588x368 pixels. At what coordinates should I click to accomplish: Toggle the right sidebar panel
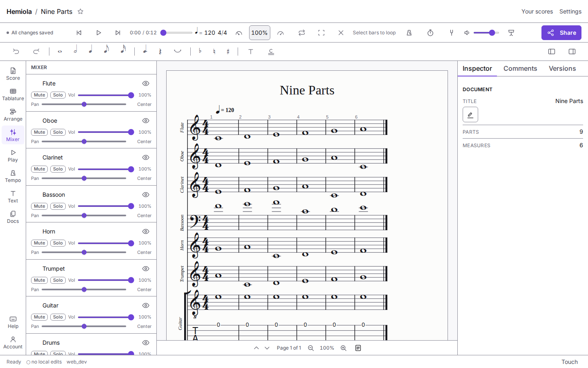[x=572, y=52]
